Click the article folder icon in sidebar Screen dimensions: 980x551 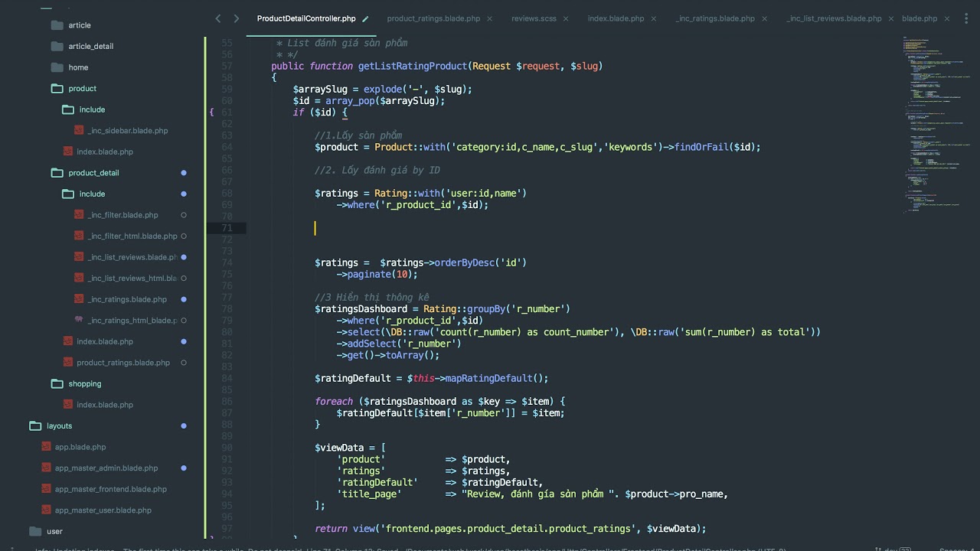[x=57, y=25]
